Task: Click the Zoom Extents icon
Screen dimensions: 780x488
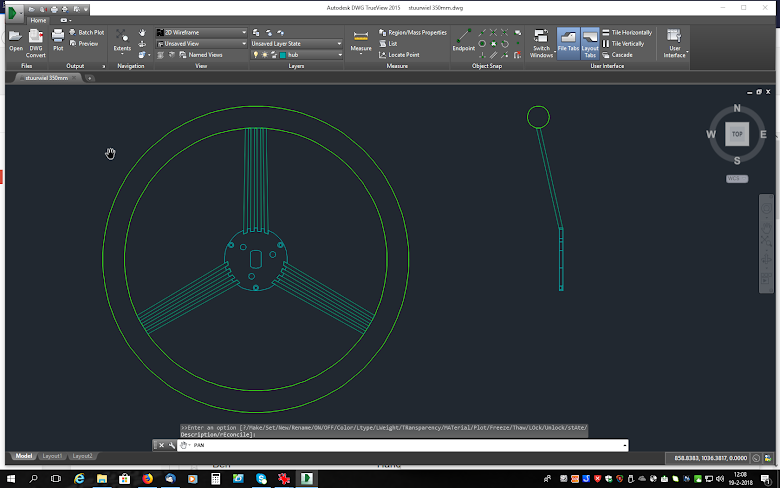Action: (x=122, y=36)
